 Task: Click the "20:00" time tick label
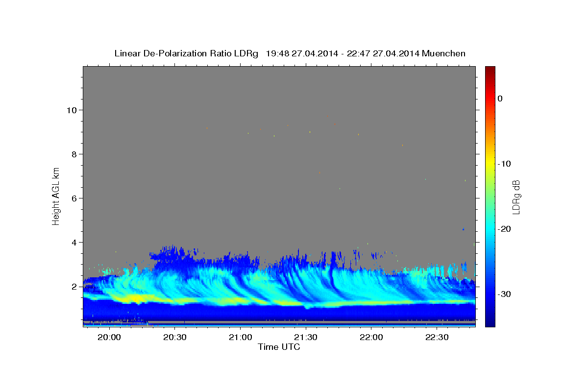[109, 338]
